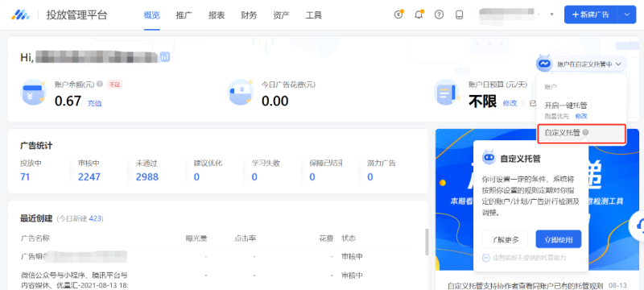
Task: Click the 状态 column header
Action: (x=349, y=238)
